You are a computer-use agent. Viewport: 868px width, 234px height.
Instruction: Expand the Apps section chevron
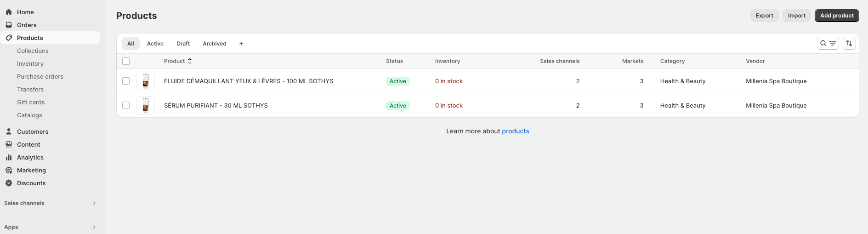(x=94, y=227)
